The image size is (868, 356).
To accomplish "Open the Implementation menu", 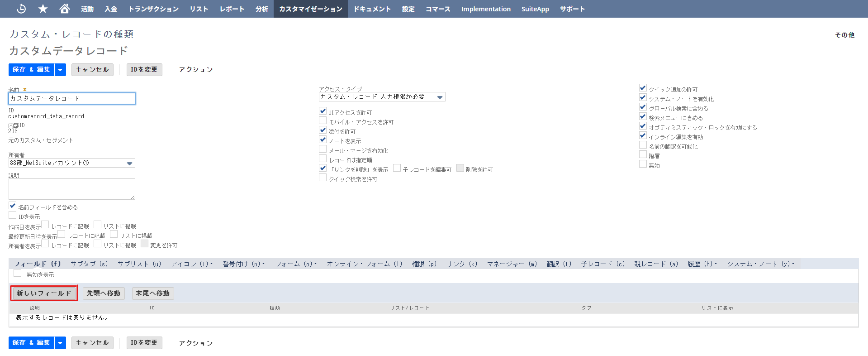I will 486,9.
